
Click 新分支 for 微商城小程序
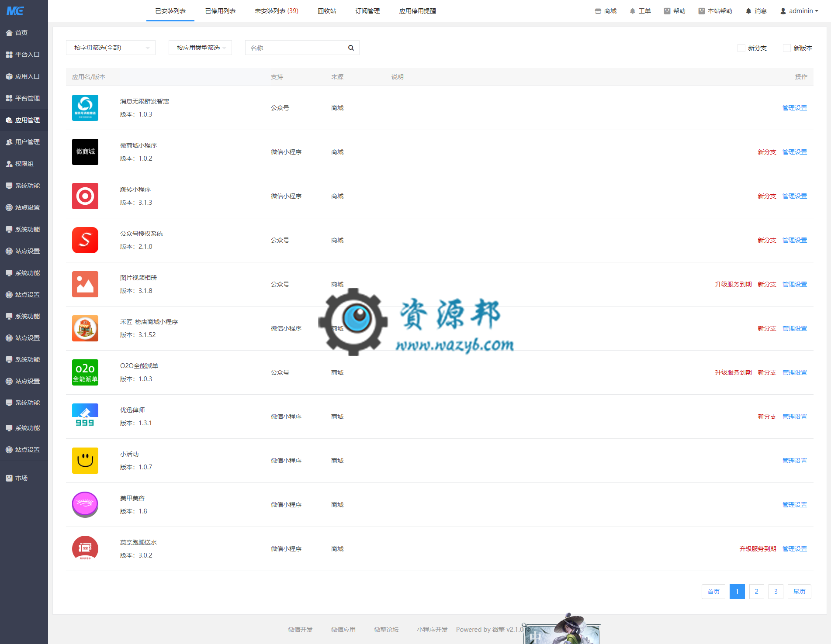click(x=767, y=152)
